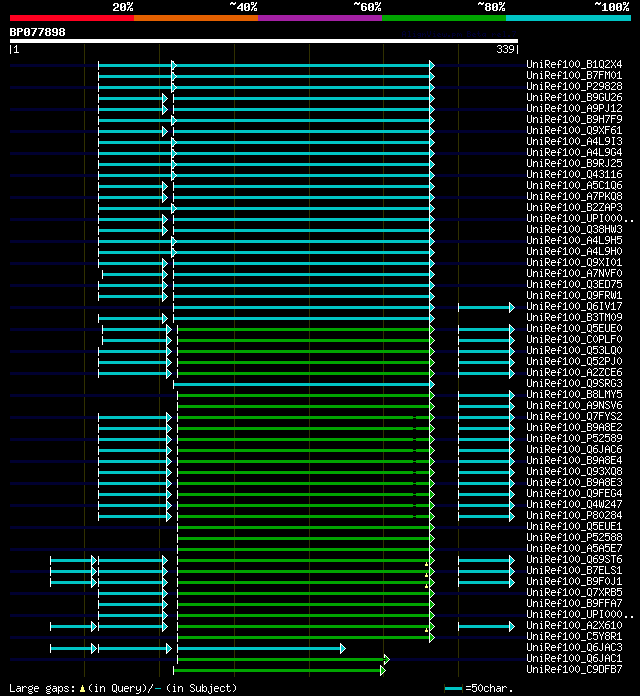Select the UniRef100_A4L9G4 label

tap(574, 152)
